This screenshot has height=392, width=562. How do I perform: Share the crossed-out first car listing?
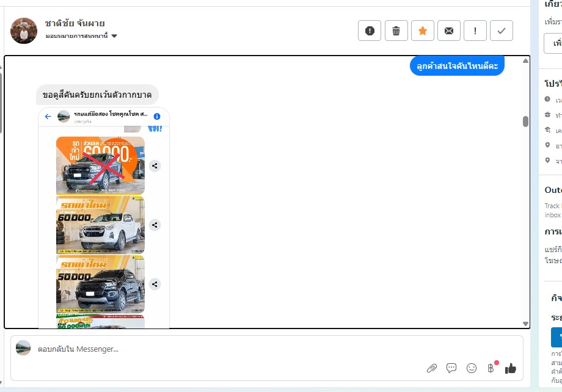[155, 165]
